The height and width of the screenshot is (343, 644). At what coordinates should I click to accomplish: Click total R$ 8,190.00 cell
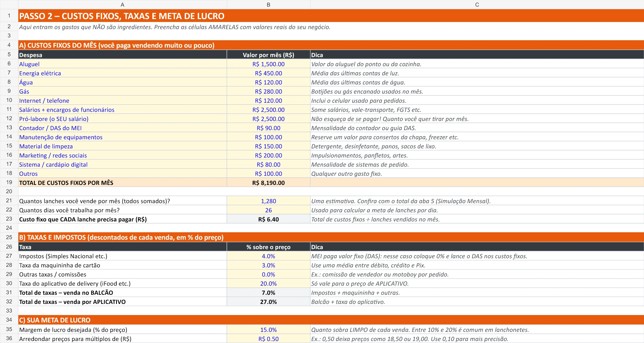click(x=268, y=183)
